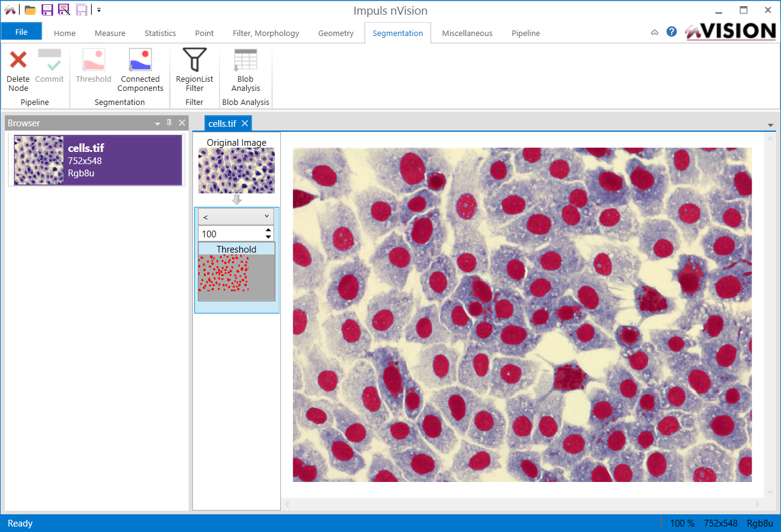The image size is (781, 532).
Task: Click the faded save-all floppy icon
Action: point(81,10)
